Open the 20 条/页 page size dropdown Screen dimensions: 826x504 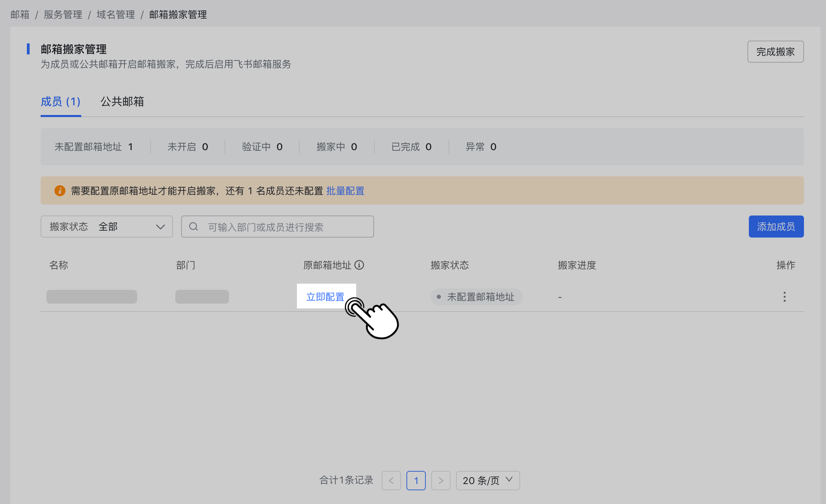pos(487,480)
